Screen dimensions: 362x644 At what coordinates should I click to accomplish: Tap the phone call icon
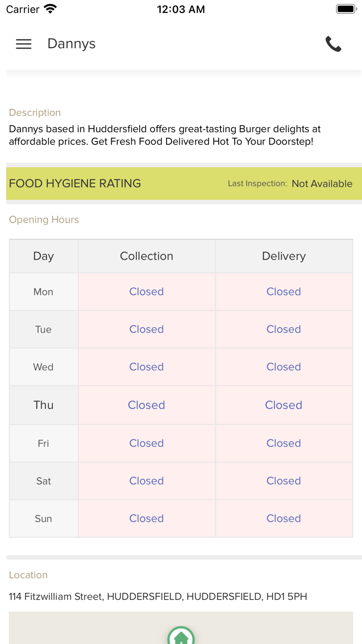pyautogui.click(x=333, y=44)
